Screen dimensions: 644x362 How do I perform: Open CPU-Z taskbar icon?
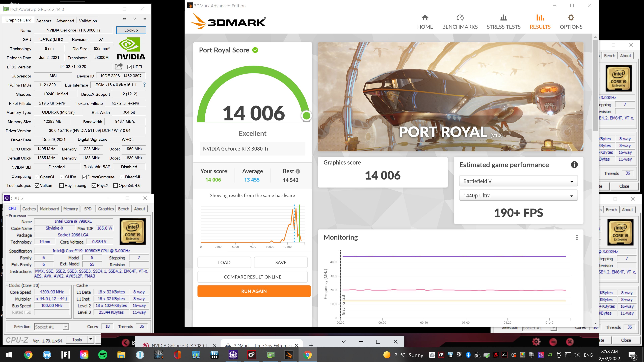tap(233, 355)
